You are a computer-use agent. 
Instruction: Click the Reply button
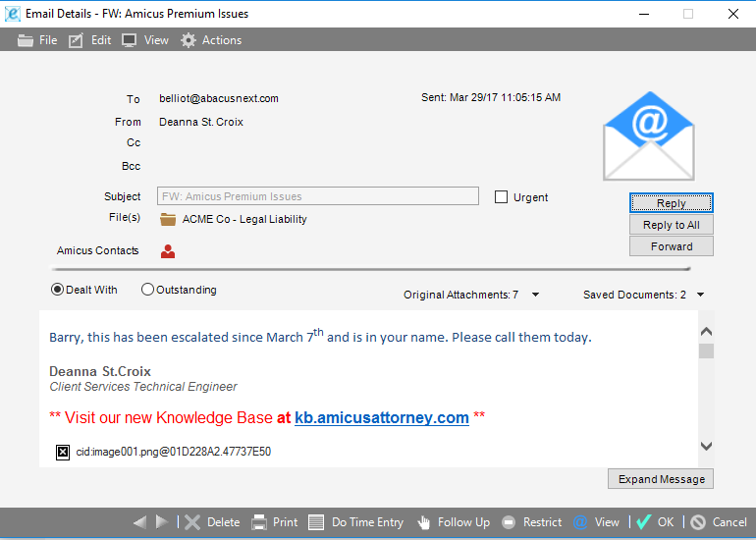coord(672,203)
